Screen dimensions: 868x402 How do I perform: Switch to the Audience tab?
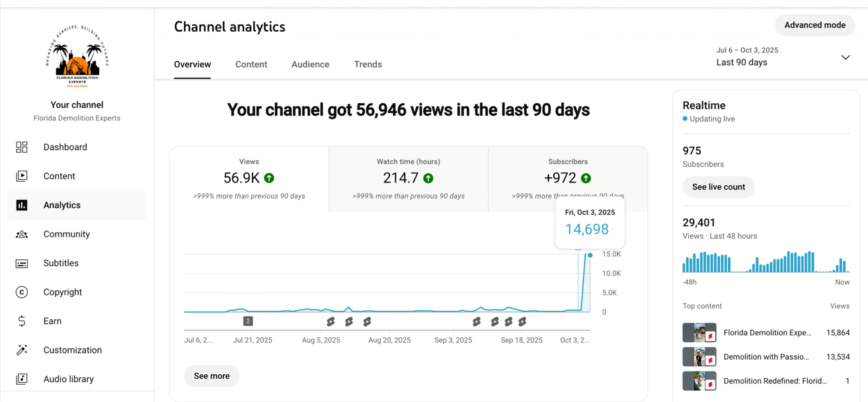[x=310, y=65]
